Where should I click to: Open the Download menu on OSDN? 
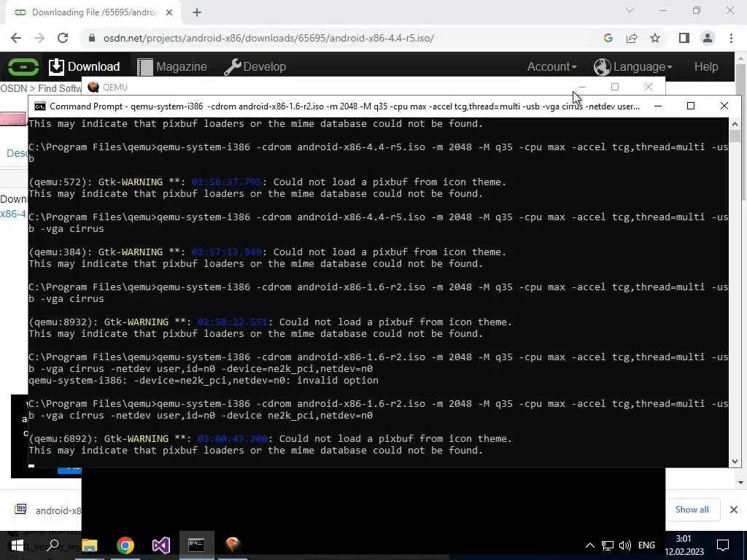(85, 66)
